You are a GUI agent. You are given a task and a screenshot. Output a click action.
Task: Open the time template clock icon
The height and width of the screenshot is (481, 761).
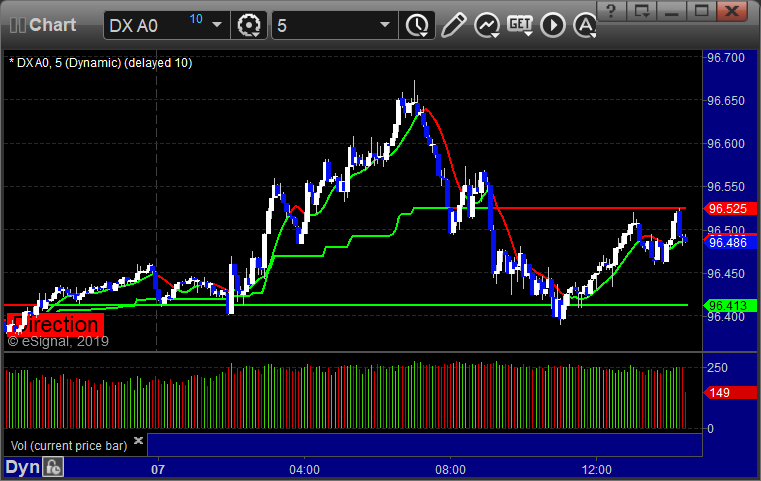point(417,25)
